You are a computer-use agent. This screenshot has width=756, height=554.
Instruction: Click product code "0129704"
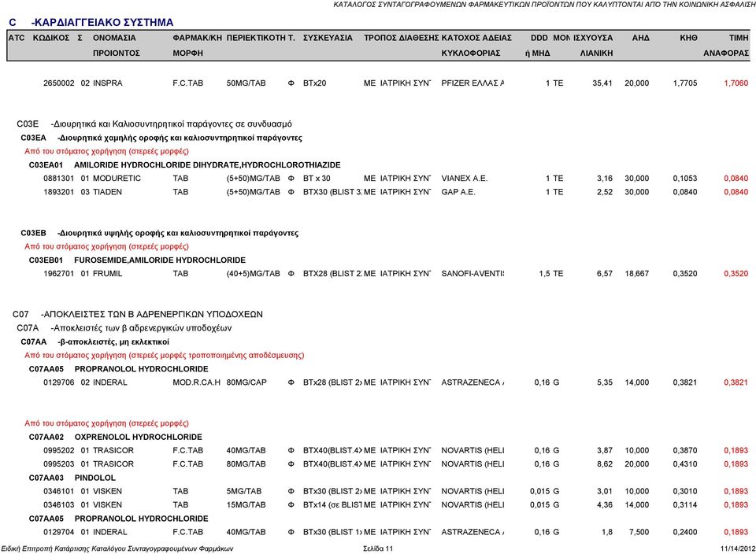click(x=59, y=532)
